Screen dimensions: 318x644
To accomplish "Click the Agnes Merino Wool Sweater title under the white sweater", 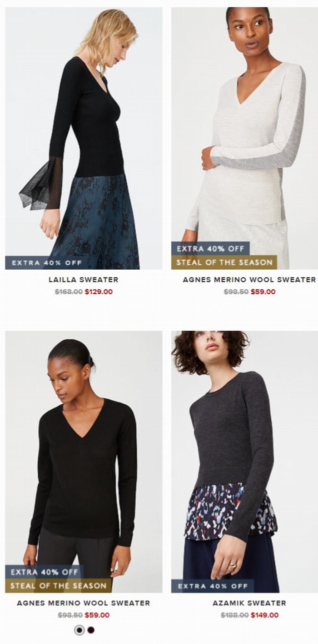I will point(249,280).
